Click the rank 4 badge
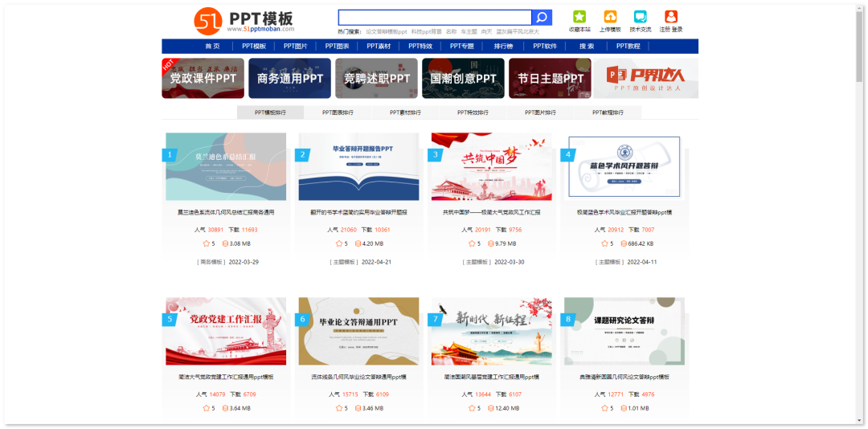The height and width of the screenshot is (429, 868). tap(568, 155)
